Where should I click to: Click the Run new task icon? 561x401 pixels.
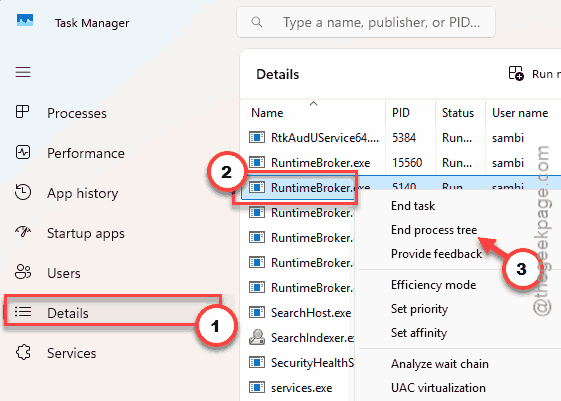pyautogui.click(x=516, y=73)
